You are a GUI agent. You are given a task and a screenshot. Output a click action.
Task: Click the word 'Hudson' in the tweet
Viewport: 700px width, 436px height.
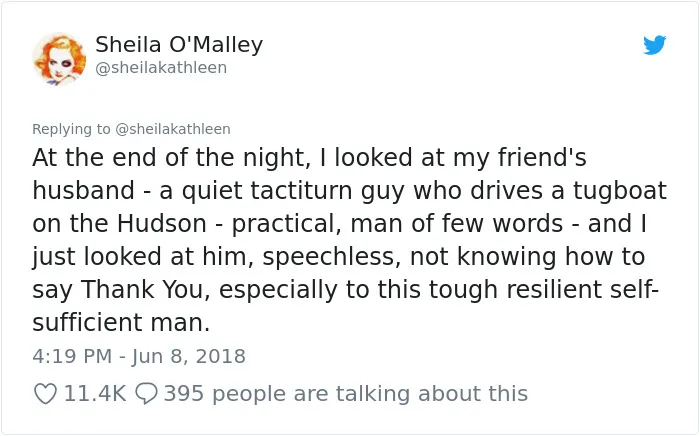point(162,223)
